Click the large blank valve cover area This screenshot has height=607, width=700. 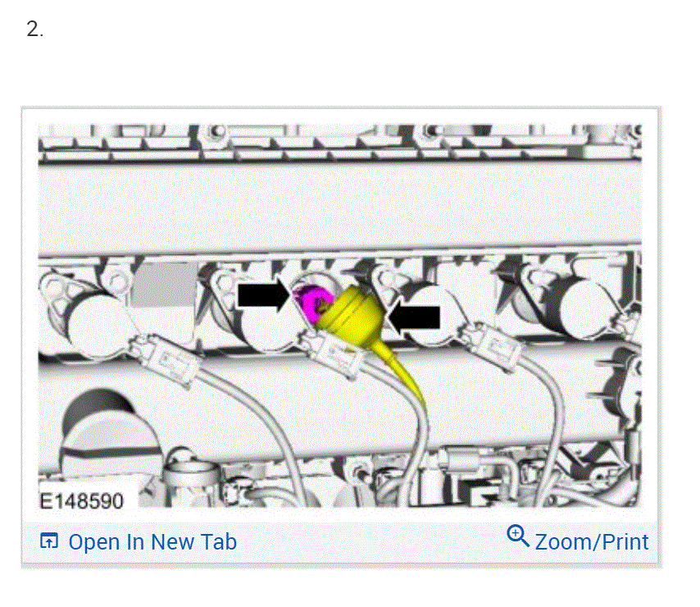340,207
